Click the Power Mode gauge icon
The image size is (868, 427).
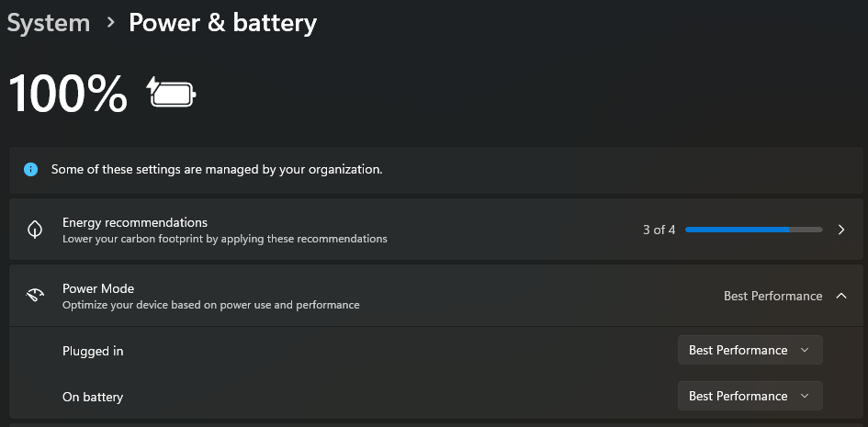35,296
